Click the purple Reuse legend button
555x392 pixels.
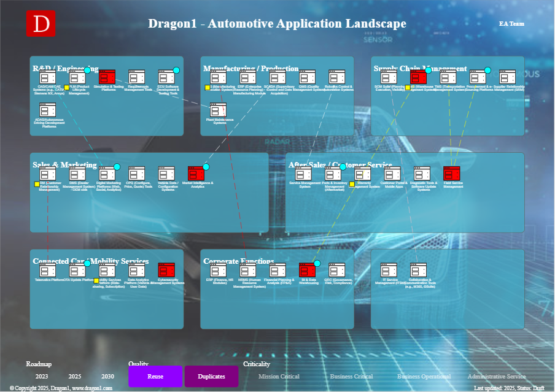155,376
